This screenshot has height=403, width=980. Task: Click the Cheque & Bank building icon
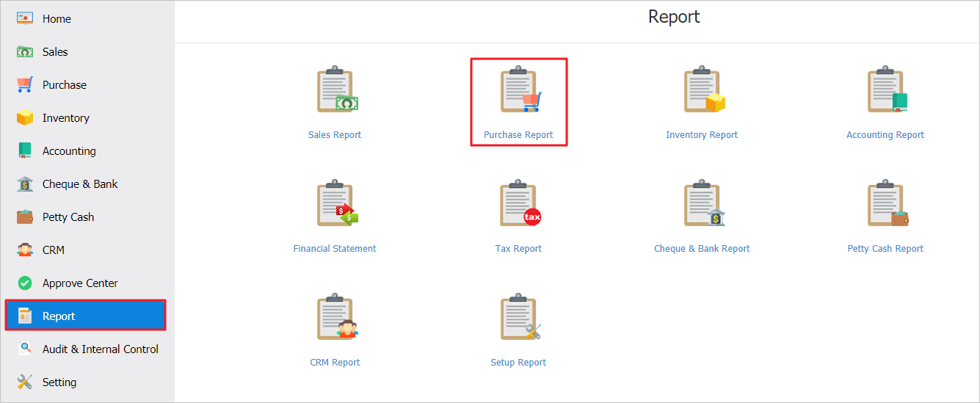[25, 184]
